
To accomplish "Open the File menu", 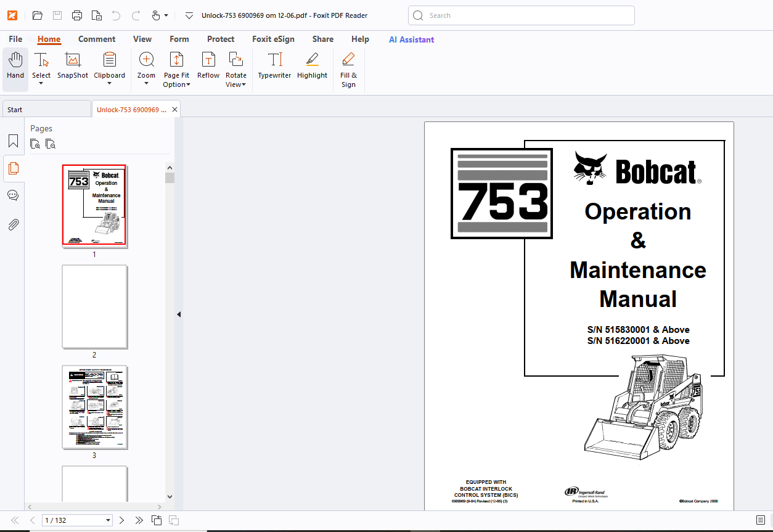I will click(15, 39).
